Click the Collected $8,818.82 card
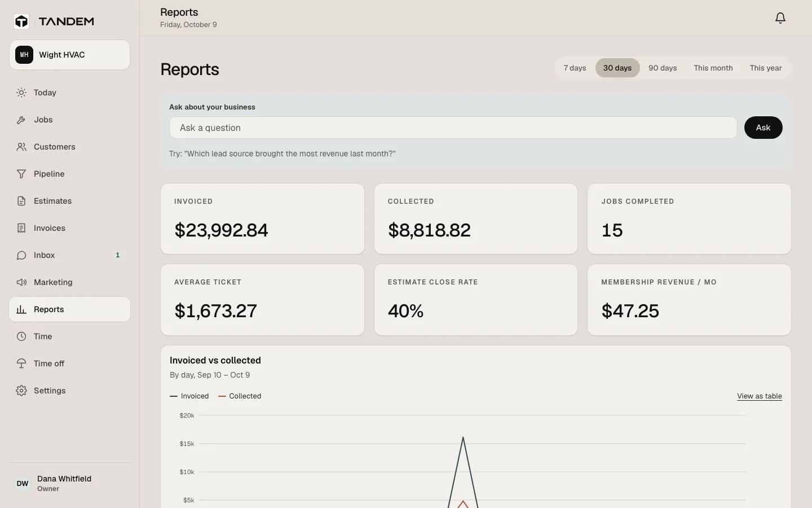Image resolution: width=812 pixels, height=508 pixels. tap(476, 218)
